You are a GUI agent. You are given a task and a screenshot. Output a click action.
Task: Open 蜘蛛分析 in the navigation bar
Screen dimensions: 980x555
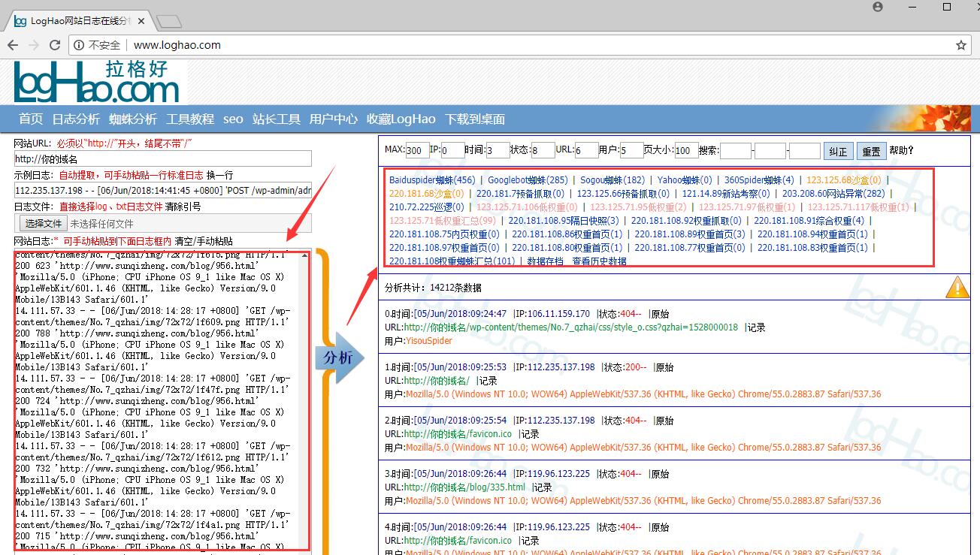pos(133,119)
